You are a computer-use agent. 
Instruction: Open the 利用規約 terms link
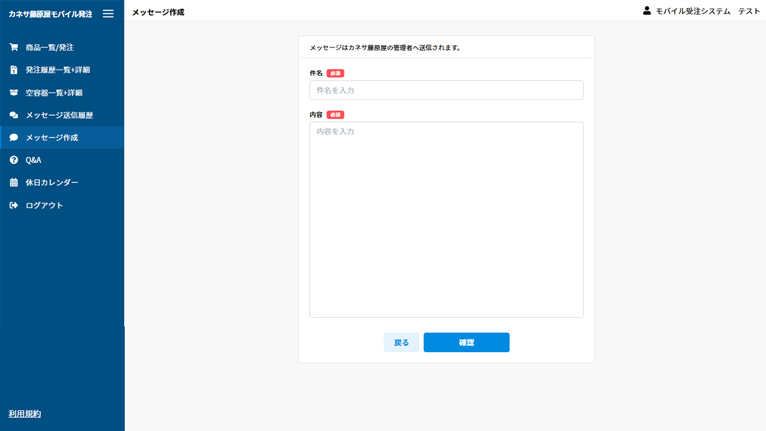(x=25, y=413)
